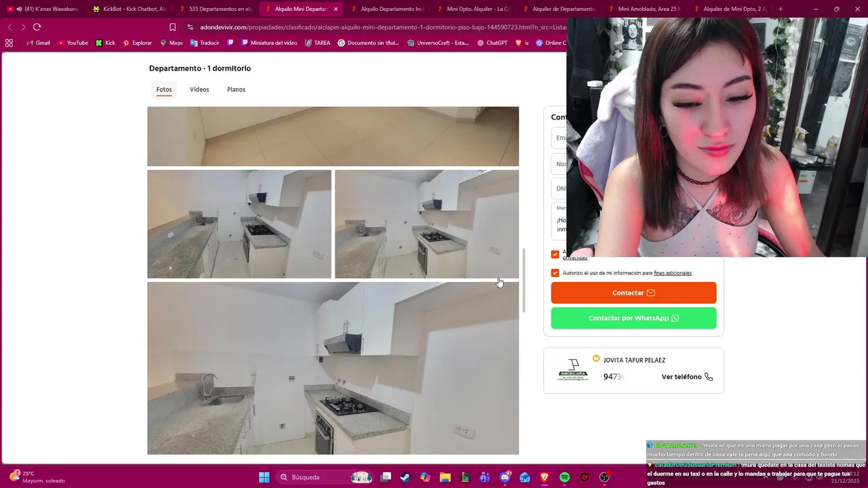Click the orange Contactar button
This screenshot has width=868, height=488.
[633, 293]
